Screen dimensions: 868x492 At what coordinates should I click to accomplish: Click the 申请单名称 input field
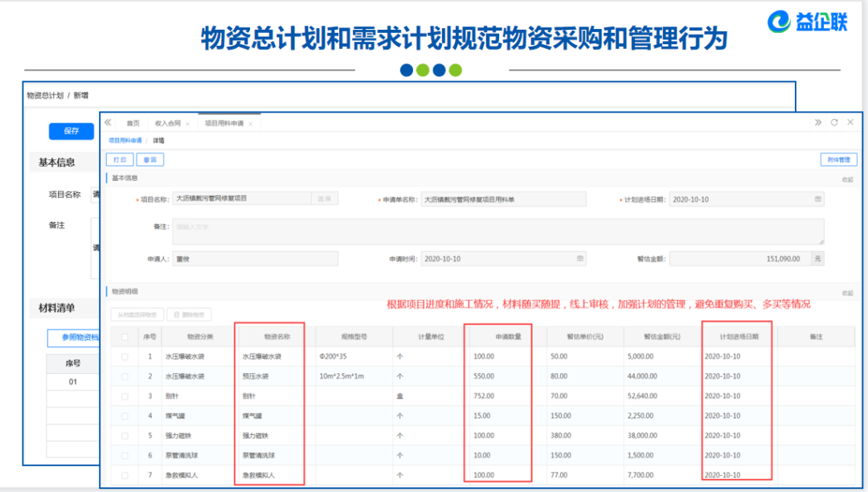click(x=503, y=199)
